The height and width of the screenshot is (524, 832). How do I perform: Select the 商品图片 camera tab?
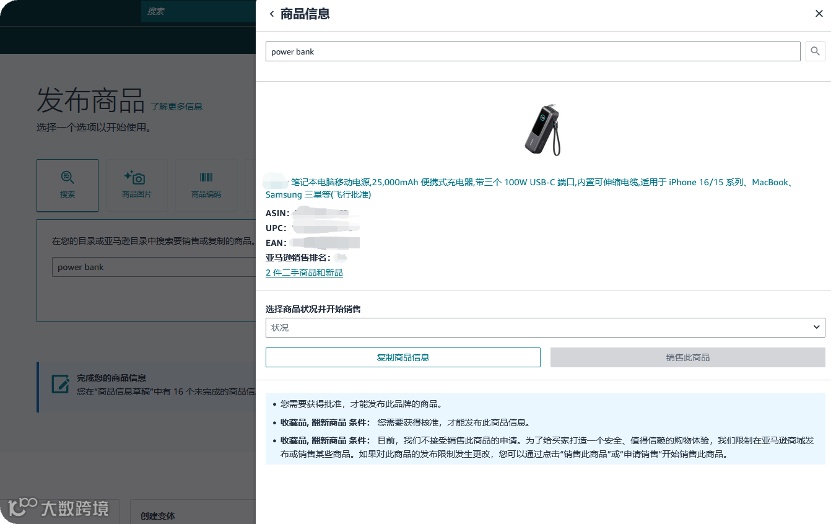(x=136, y=185)
